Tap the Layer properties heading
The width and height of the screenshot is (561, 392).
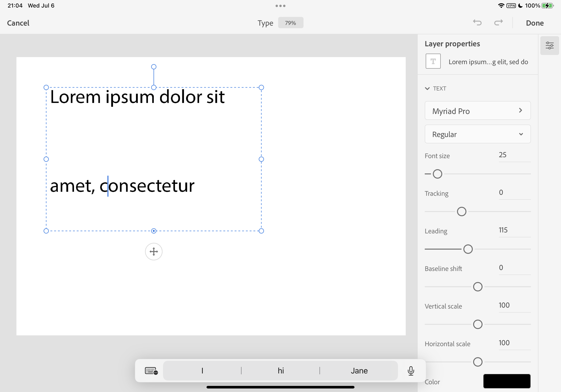pyautogui.click(x=452, y=44)
